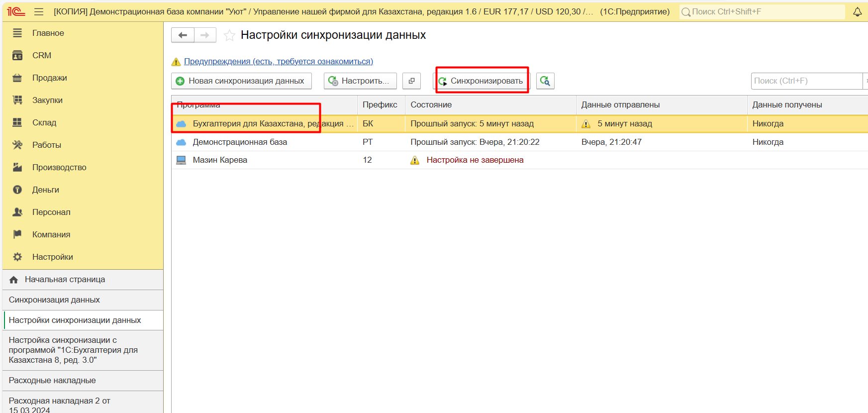
Task: Click Новая синхронизация данных button
Action: pos(241,81)
